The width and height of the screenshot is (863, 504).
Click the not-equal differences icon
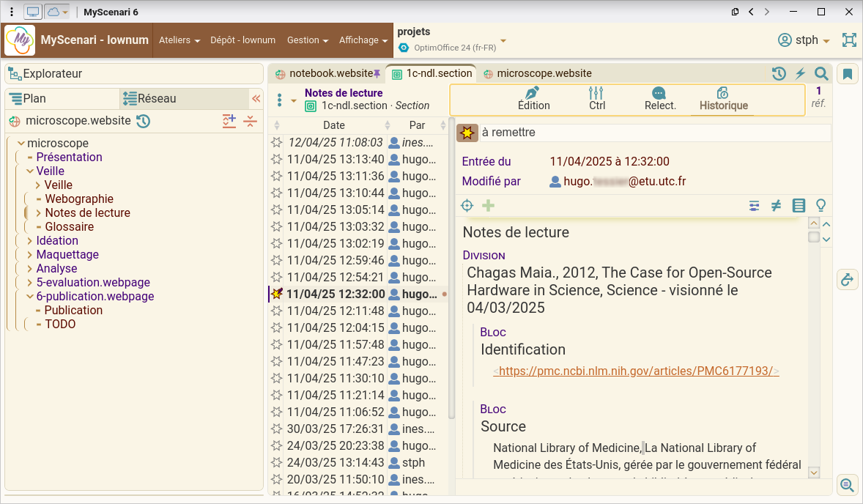(777, 206)
